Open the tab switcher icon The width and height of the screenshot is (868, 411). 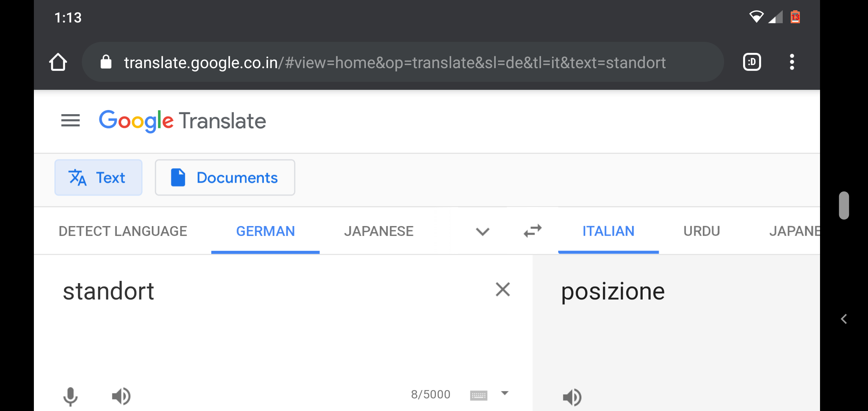pos(752,62)
